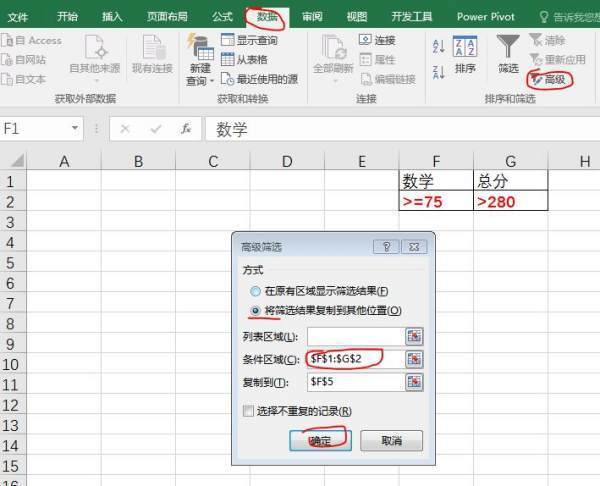
Task: Click the Tell Me lightbulb search
Action: 543,17
